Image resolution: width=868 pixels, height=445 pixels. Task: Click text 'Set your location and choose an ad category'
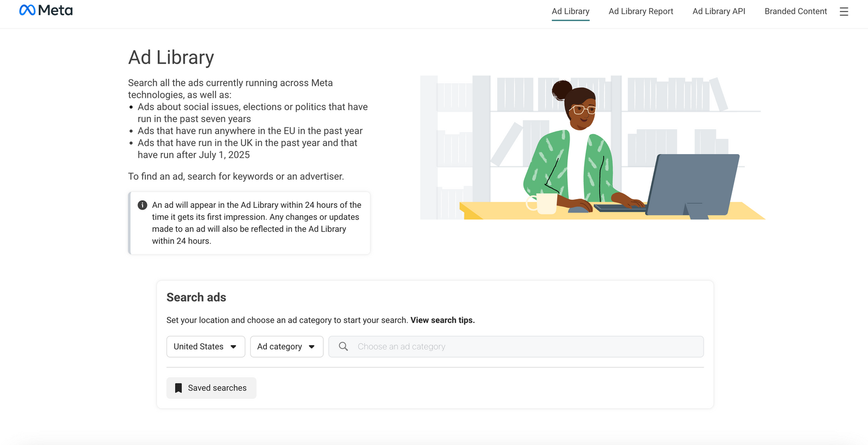(x=287, y=320)
